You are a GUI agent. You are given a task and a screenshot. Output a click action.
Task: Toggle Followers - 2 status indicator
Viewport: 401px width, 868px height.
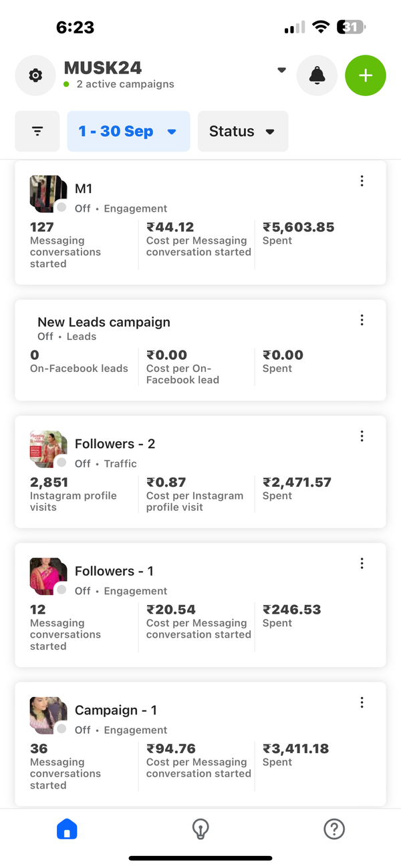tap(61, 463)
